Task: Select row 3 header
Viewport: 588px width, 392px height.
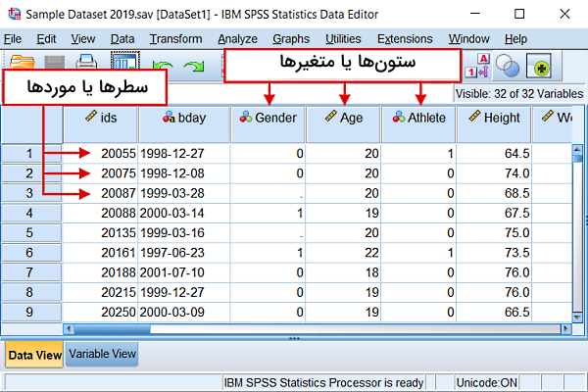Action: (x=31, y=193)
